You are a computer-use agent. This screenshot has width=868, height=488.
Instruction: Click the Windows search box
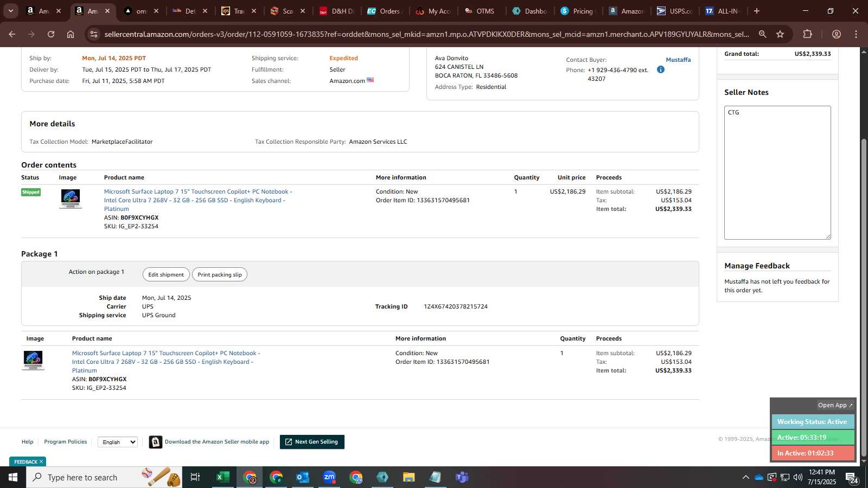coord(104,477)
